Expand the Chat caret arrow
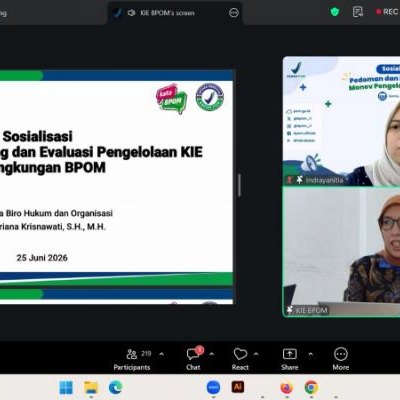The height and width of the screenshot is (400, 400). [x=211, y=354]
